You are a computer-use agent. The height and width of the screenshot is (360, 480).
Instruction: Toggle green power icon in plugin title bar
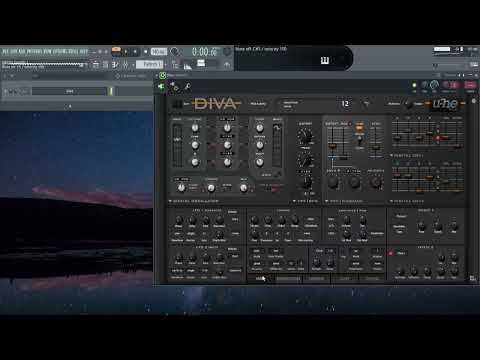(x=162, y=75)
